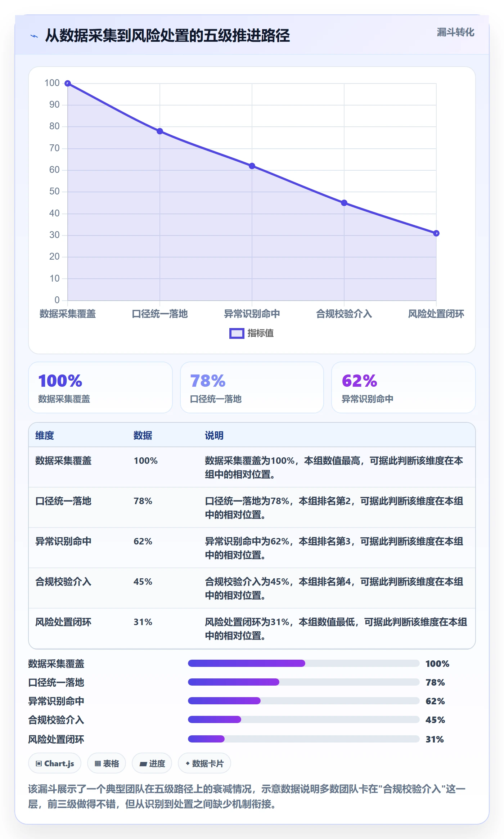504x839 pixels.
Task: Click the 进度 tag chip
Action: (x=152, y=763)
